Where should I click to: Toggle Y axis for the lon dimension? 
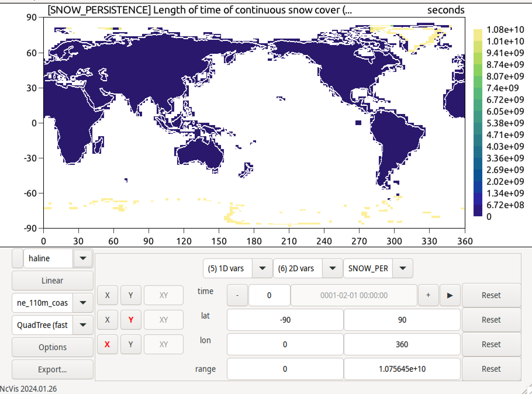[x=131, y=344]
